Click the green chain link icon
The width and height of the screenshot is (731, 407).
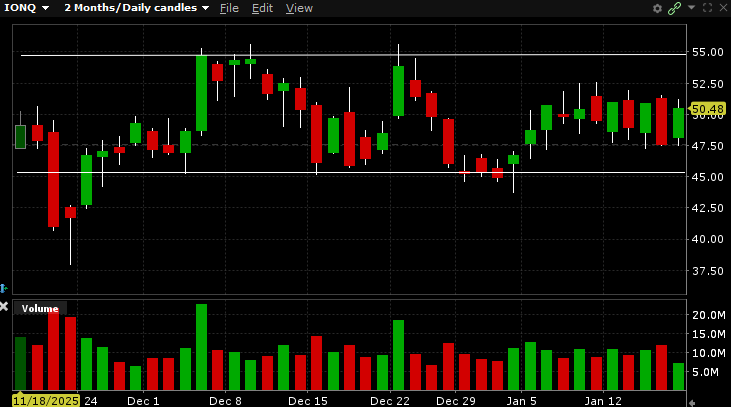(674, 8)
